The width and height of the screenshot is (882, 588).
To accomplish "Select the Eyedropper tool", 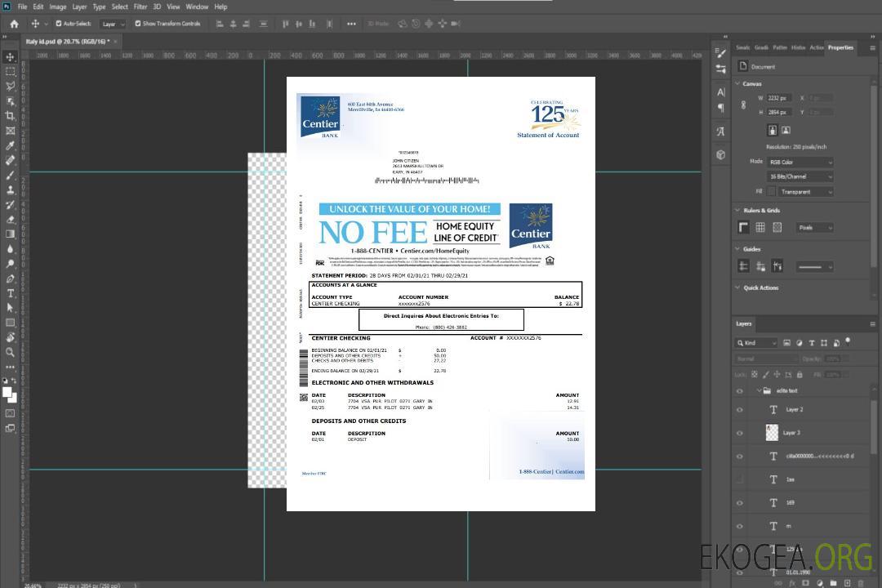I will click(x=10, y=145).
